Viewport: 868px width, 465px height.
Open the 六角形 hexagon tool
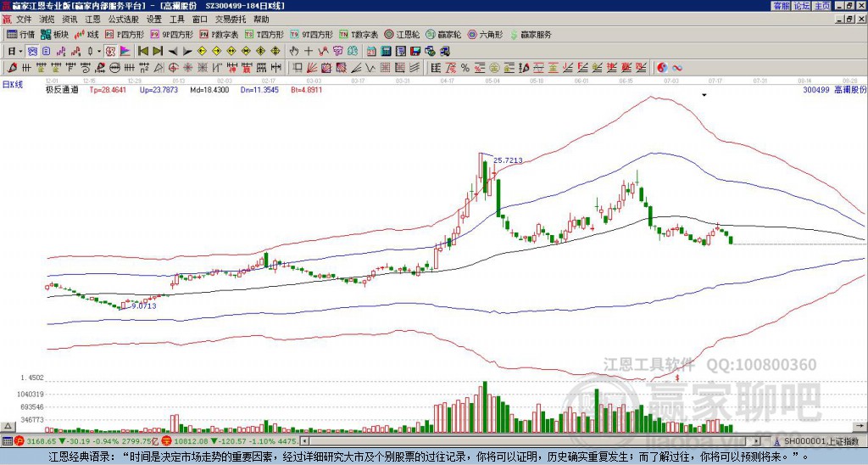tap(485, 34)
